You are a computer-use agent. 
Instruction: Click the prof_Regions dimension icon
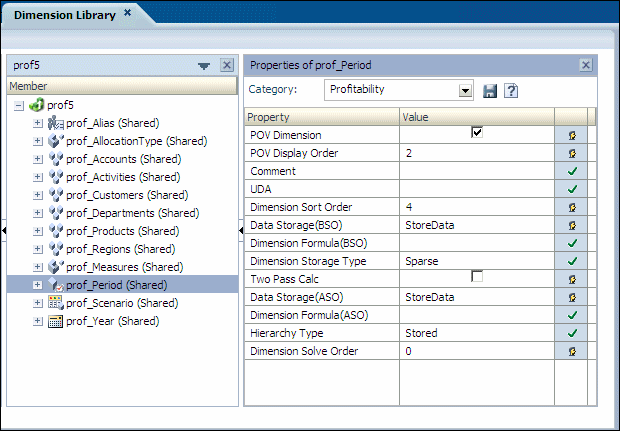tap(55, 249)
